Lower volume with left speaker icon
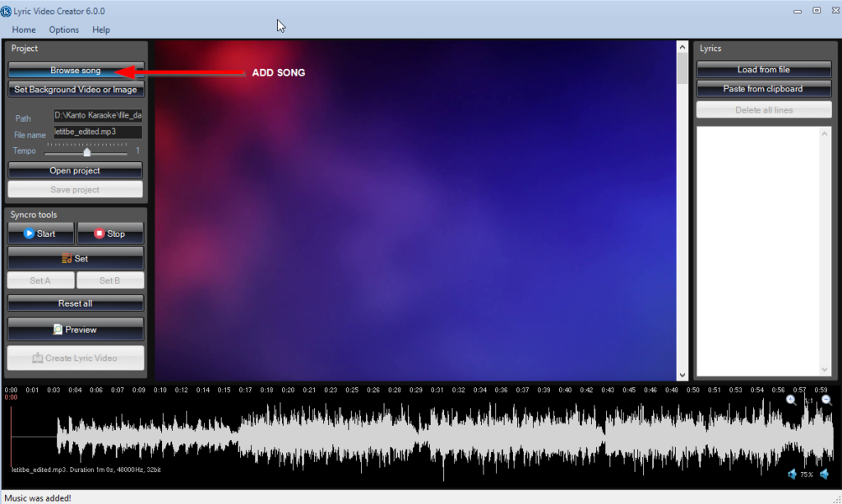Viewport: 842px width, 504px height. pyautogui.click(x=792, y=474)
